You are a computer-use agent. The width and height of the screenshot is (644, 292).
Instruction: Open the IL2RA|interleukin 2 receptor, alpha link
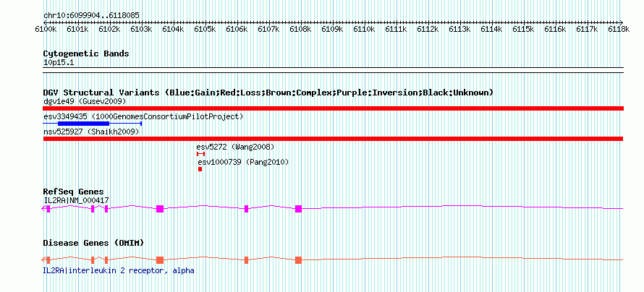(x=119, y=270)
